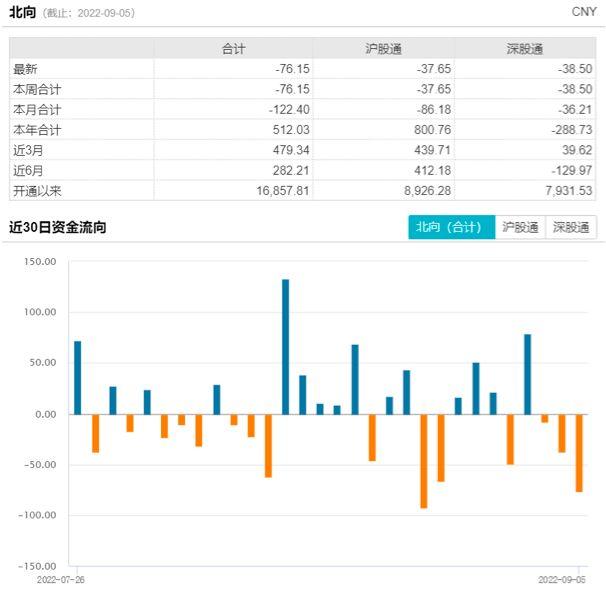
Task: Switch to the 沪股通 tab
Action: click(520, 227)
